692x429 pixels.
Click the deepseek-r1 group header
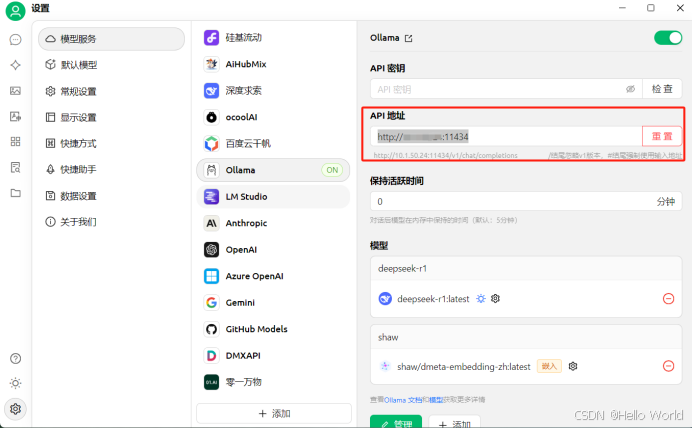526,268
